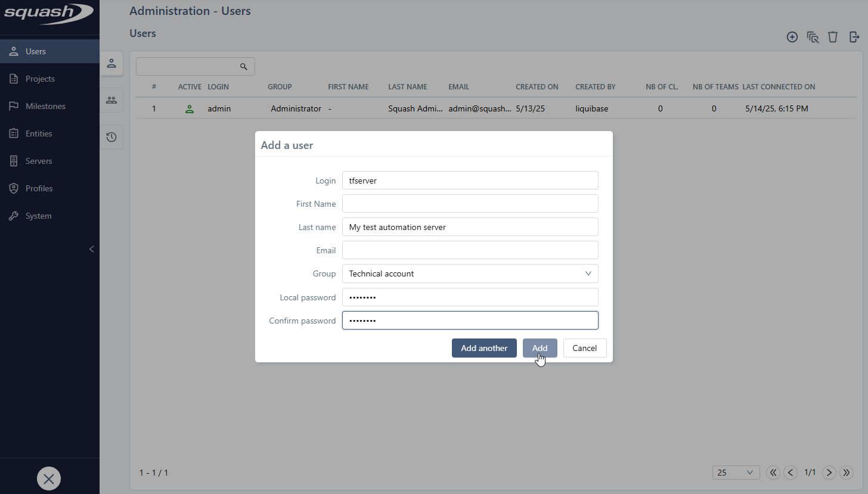Select the export users icon
Image resolution: width=868 pixels, height=494 pixels.
tap(854, 37)
